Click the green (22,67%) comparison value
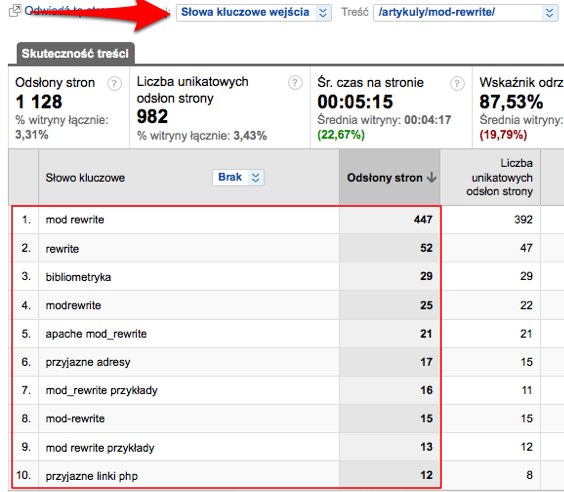The width and height of the screenshot is (564, 492). [341, 135]
